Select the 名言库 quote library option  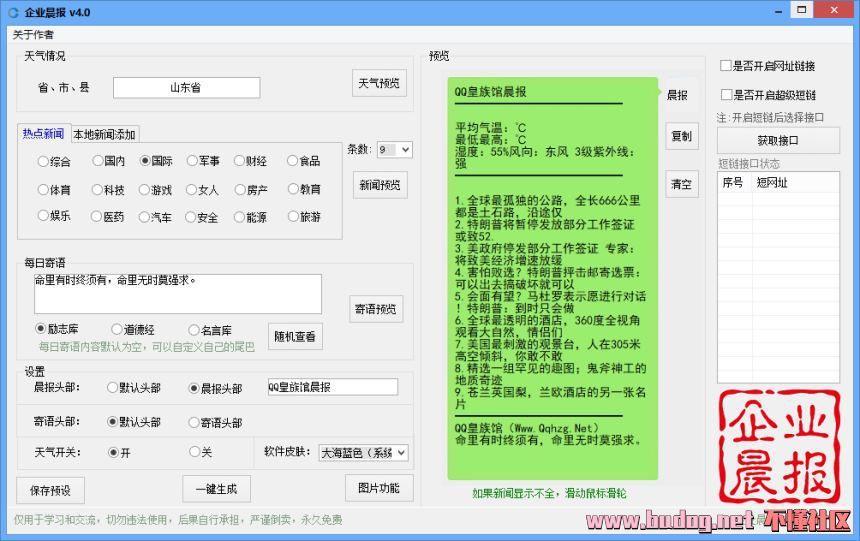[x=194, y=330]
